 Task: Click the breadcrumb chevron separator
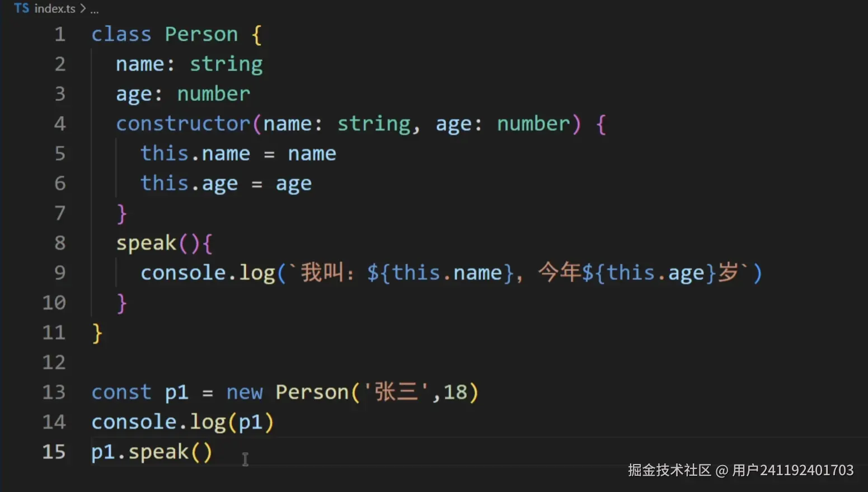pyautogui.click(x=83, y=8)
